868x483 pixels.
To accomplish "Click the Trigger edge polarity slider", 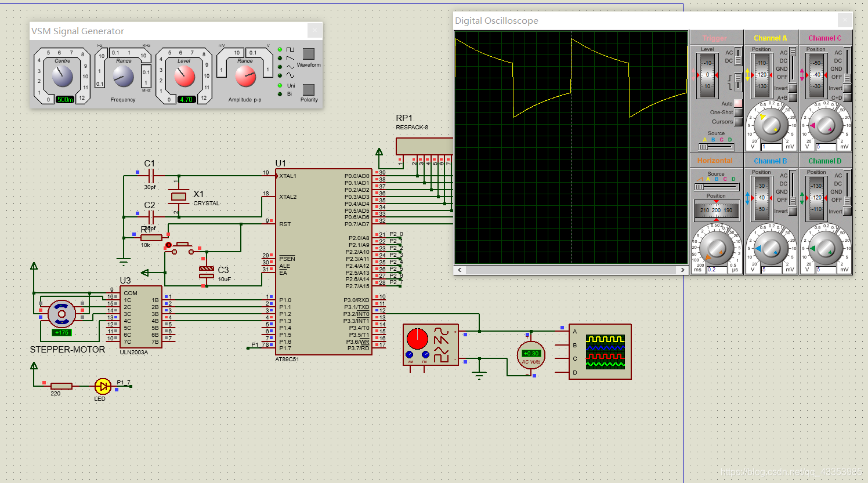I will tap(738, 82).
